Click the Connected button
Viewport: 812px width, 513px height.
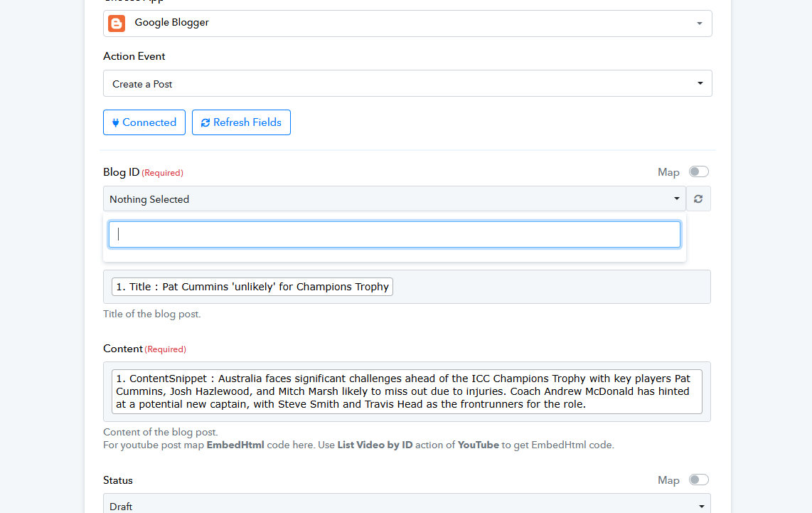click(x=144, y=122)
